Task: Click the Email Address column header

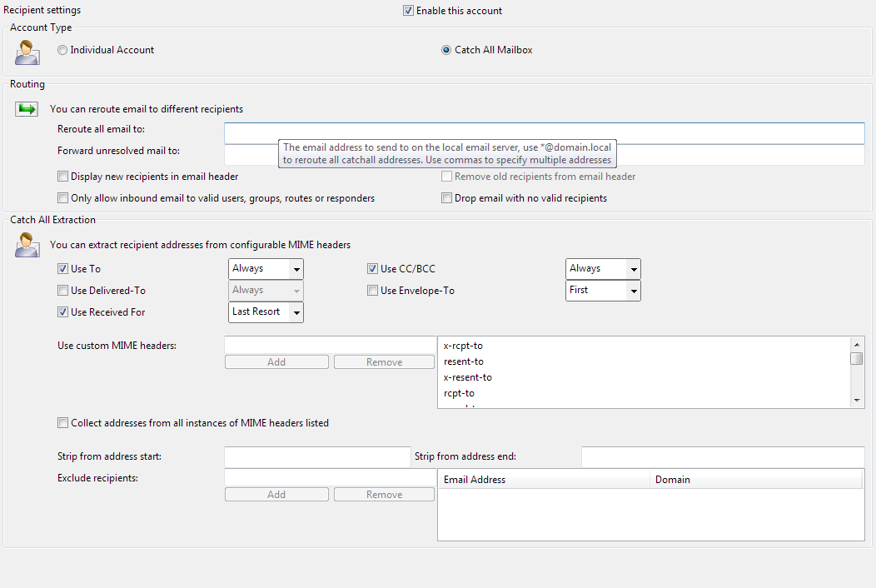Action: click(x=542, y=480)
